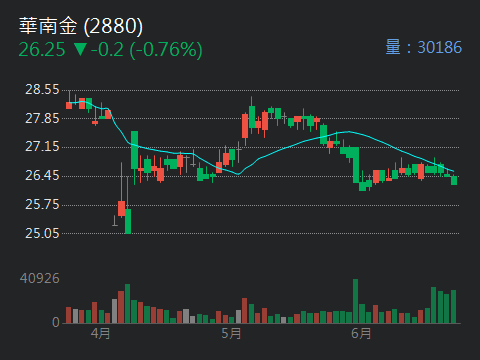
Task: Click the 40926 volume axis label
Action: (39, 278)
